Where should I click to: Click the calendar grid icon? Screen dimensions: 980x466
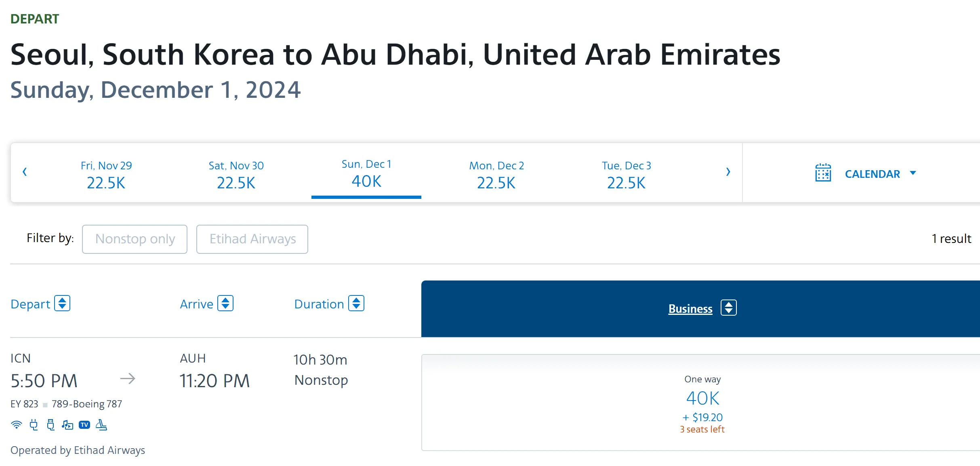pyautogui.click(x=823, y=173)
